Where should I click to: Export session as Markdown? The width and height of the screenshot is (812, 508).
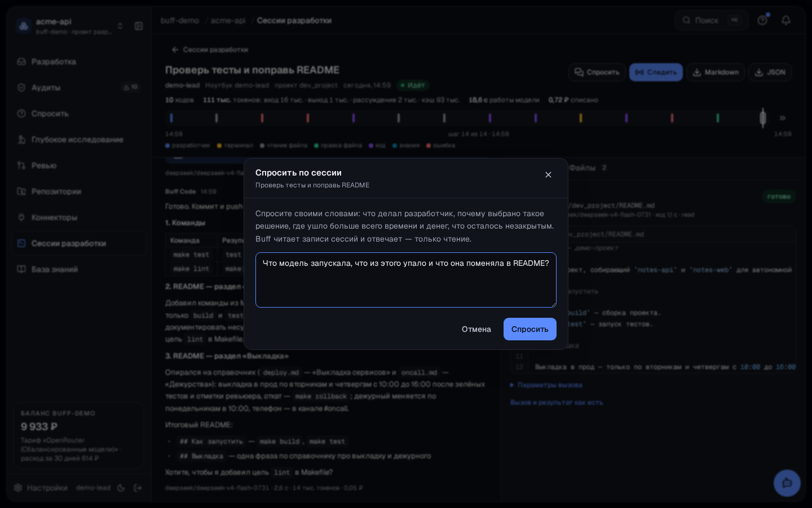click(x=716, y=72)
